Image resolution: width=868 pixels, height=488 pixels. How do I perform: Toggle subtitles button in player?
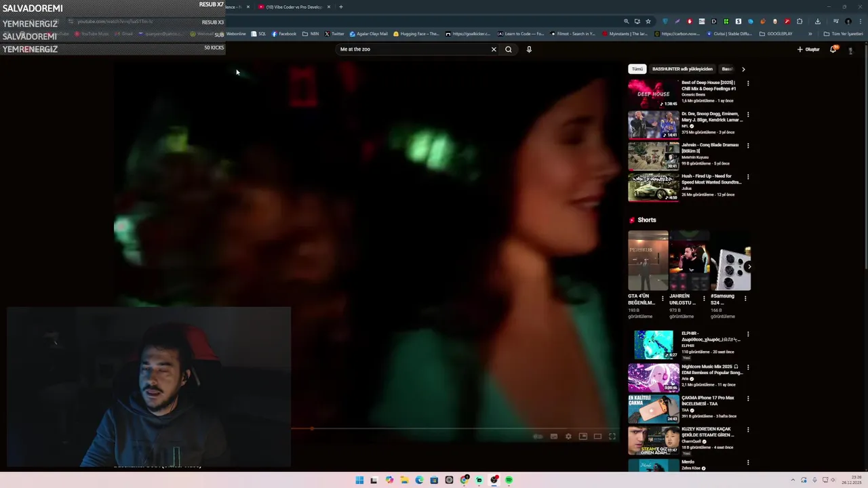pos(553,436)
